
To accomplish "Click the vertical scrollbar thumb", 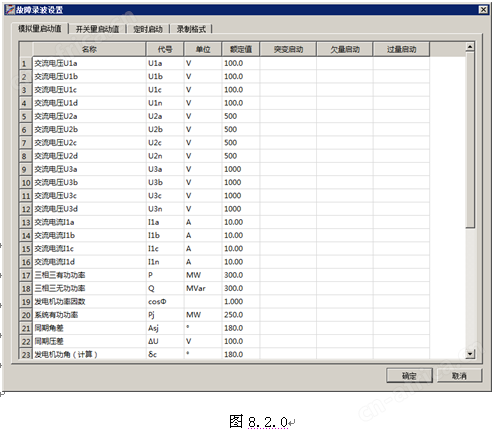I will pos(470,140).
